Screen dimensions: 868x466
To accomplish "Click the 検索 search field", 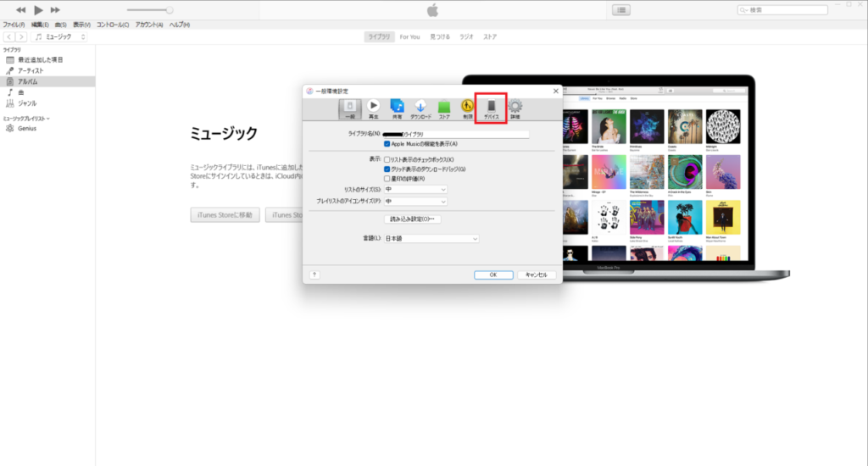I will (782, 10).
